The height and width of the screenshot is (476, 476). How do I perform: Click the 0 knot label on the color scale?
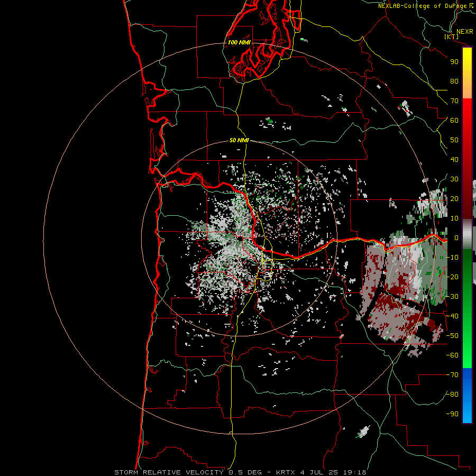[456, 238]
